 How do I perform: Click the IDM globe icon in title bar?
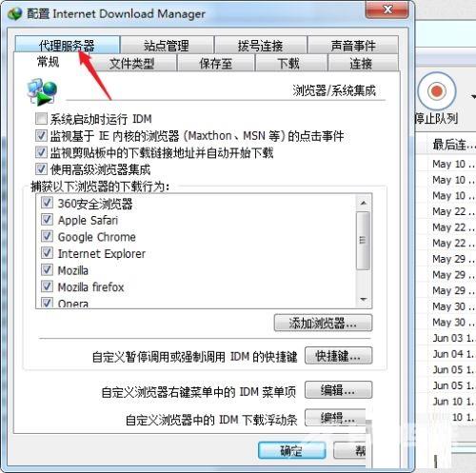pos(15,14)
